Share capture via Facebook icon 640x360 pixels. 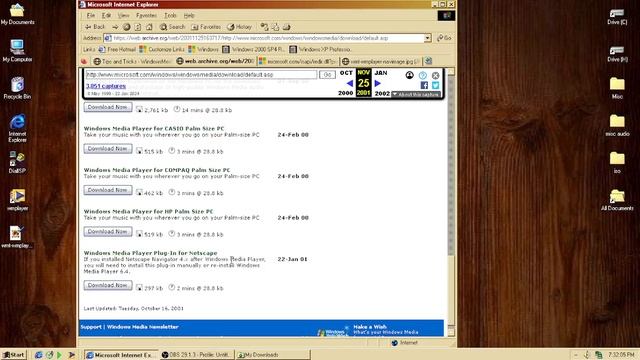tap(424, 85)
